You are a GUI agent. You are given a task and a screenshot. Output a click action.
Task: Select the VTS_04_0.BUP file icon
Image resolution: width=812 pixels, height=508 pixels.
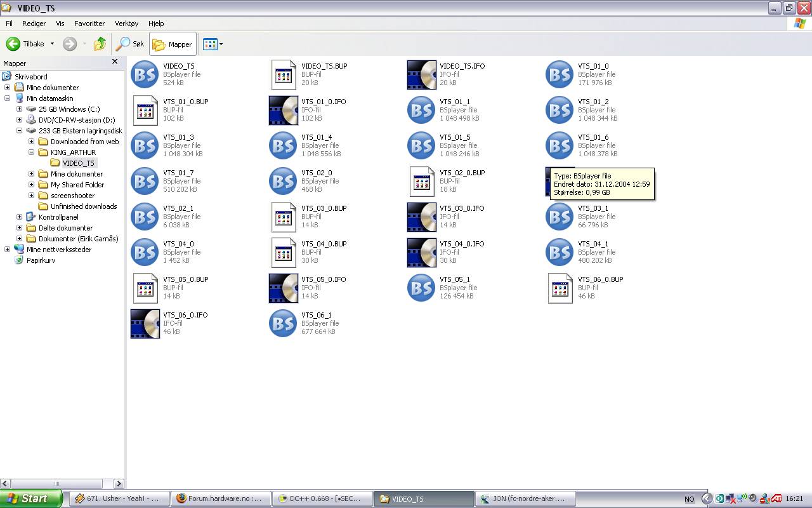[x=283, y=253]
